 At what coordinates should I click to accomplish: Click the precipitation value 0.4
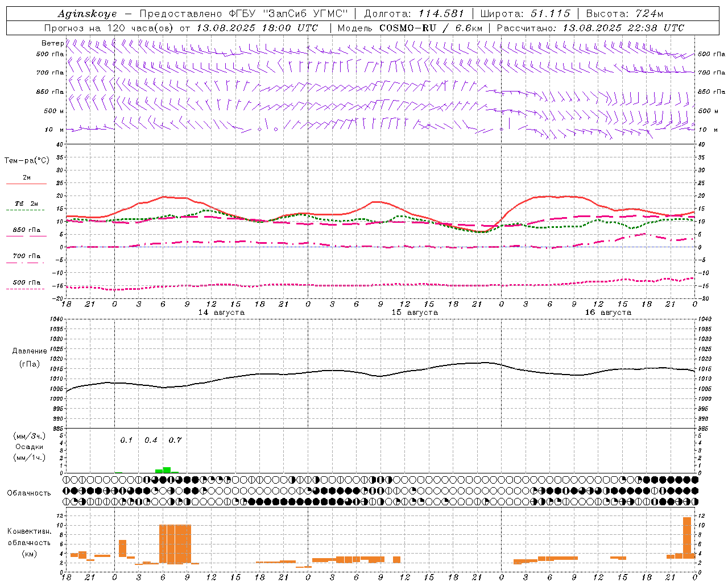(151, 440)
